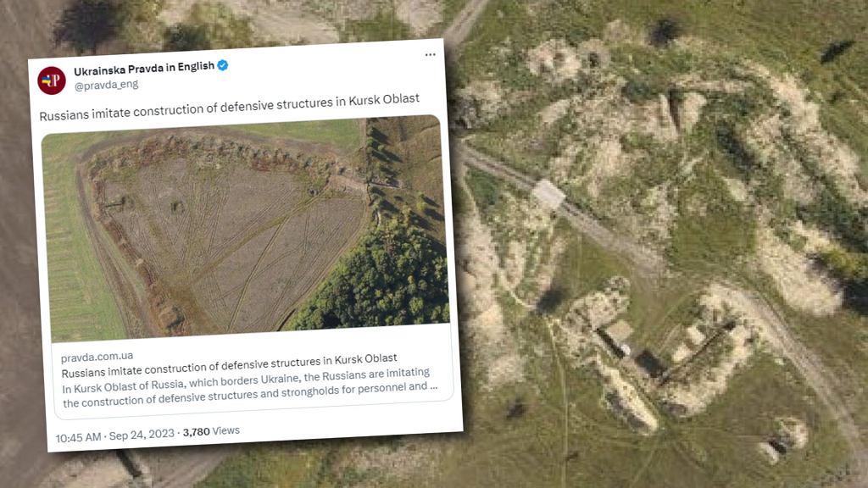Click the 3,780 view count number
Viewport: 868px width, 488px height.
click(197, 432)
